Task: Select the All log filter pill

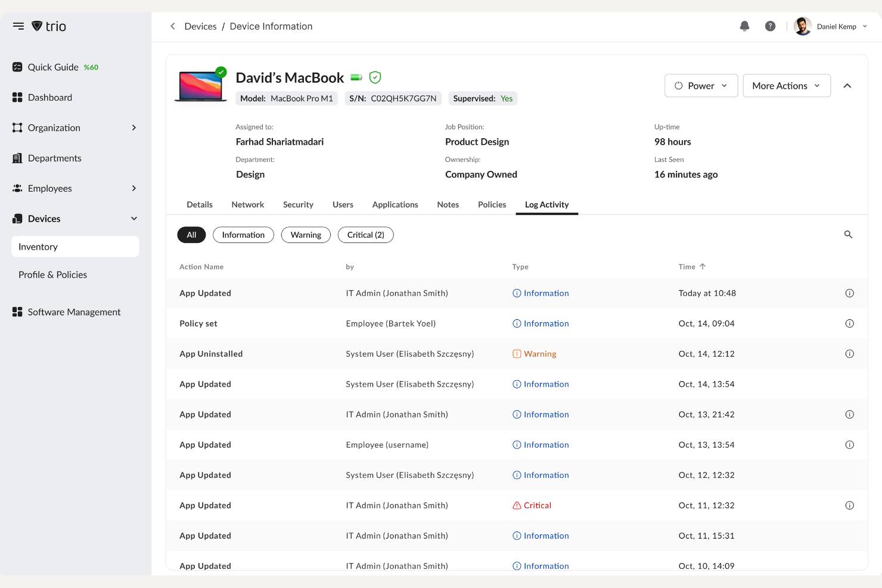Action: point(191,235)
